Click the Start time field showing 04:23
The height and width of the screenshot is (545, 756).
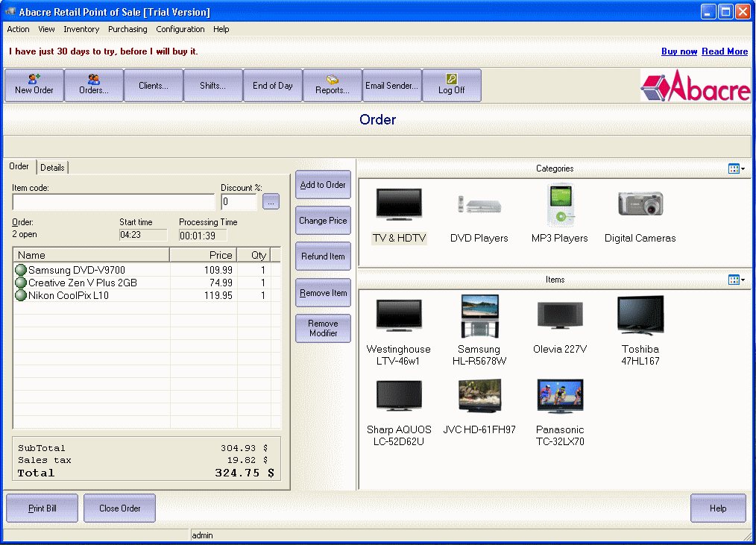click(142, 235)
